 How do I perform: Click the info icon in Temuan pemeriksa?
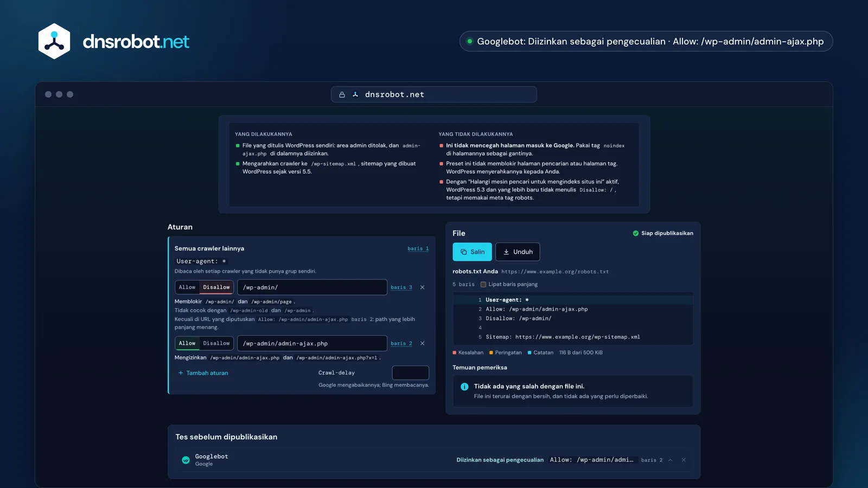coord(464,387)
